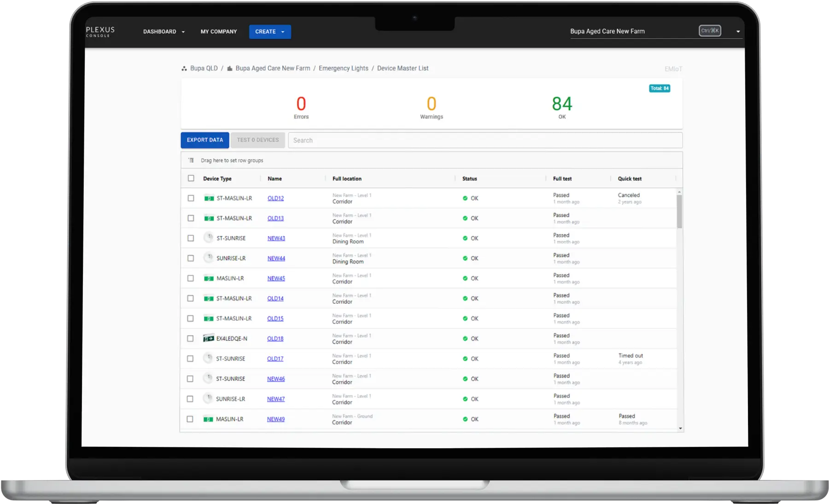
Task: Click the Test 0 Devices button
Action: pos(258,140)
